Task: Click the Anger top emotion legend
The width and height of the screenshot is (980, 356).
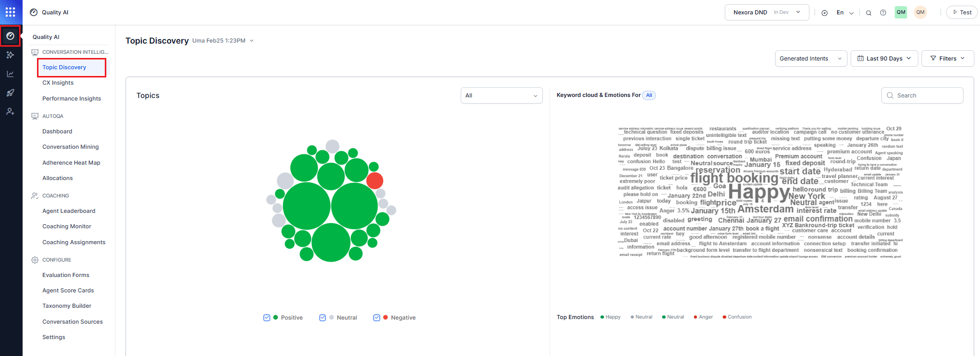Action: click(703, 317)
